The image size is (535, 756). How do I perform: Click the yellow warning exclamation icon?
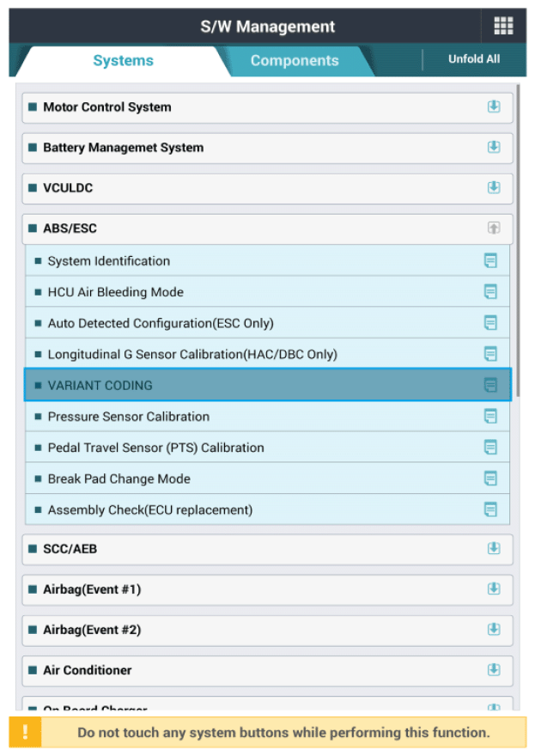pos(25,732)
